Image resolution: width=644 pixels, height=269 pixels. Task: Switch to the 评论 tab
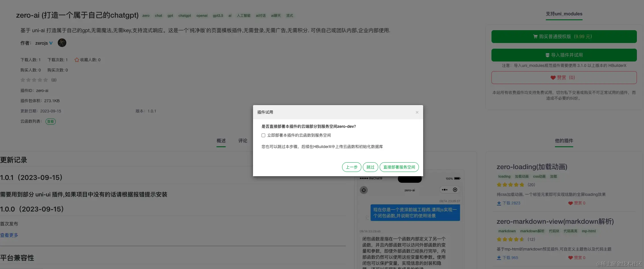(x=242, y=141)
